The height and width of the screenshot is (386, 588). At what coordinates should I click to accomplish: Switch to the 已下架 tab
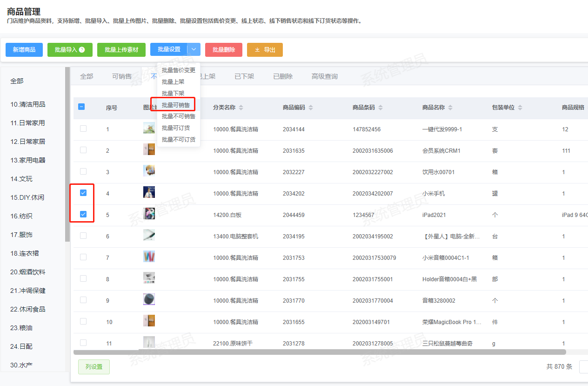(244, 76)
